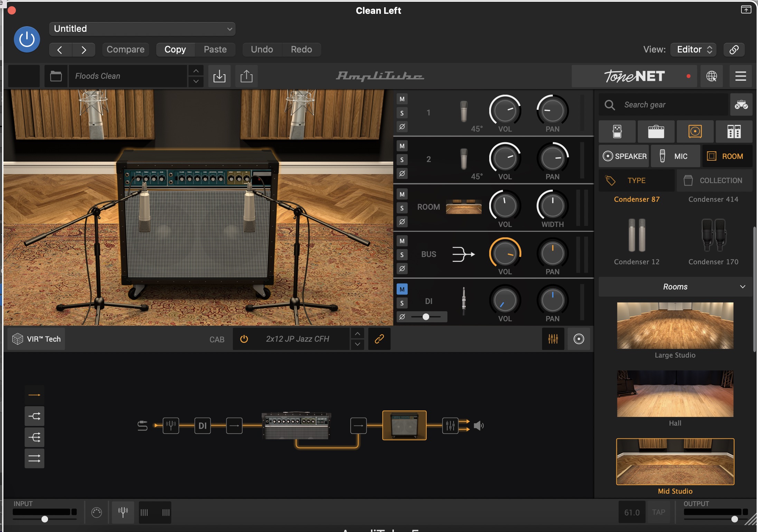Image resolution: width=758 pixels, height=532 pixels.
Task: Click the Redo button
Action: point(301,49)
